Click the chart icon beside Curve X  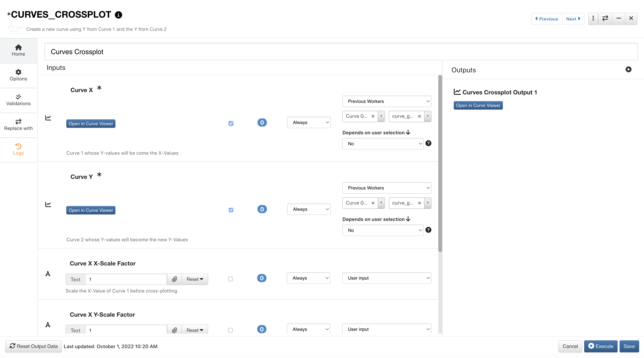click(x=48, y=118)
